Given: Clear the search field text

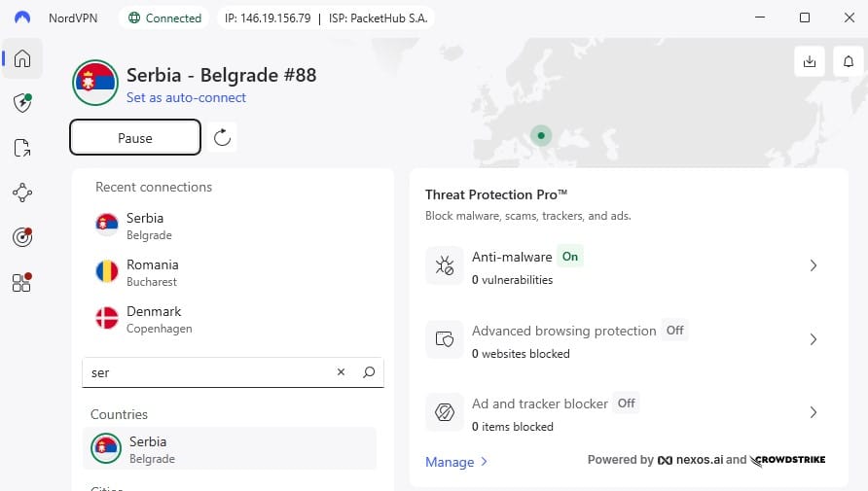Looking at the screenshot, I should 341,372.
